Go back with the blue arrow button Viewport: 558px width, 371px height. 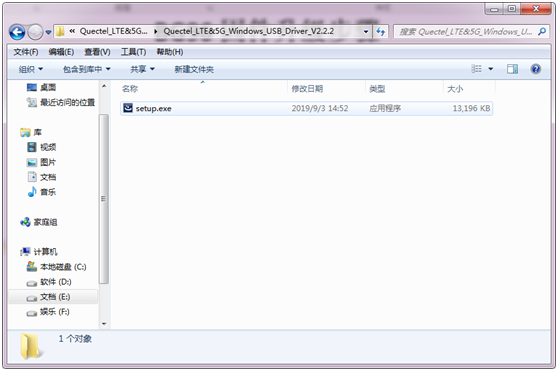pyautogui.click(x=17, y=32)
